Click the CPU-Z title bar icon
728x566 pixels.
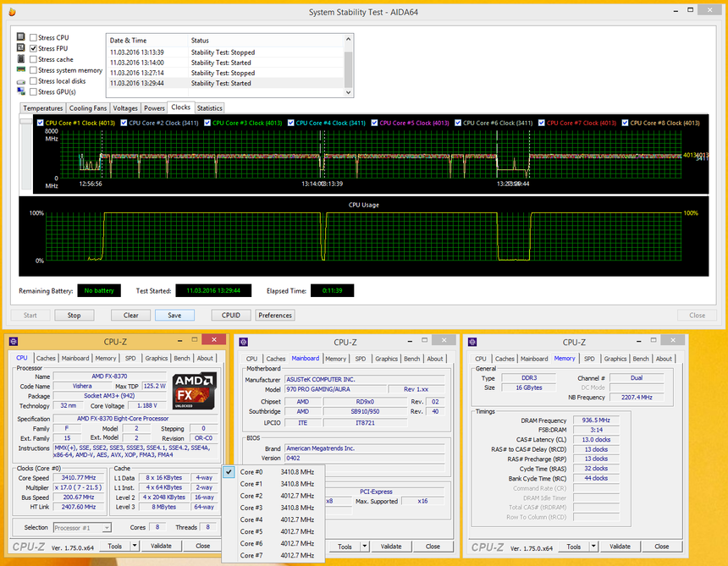tap(12, 341)
